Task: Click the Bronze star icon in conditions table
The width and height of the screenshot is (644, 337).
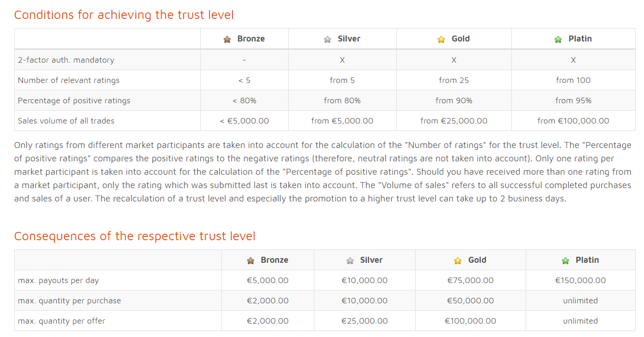Action: (227, 40)
